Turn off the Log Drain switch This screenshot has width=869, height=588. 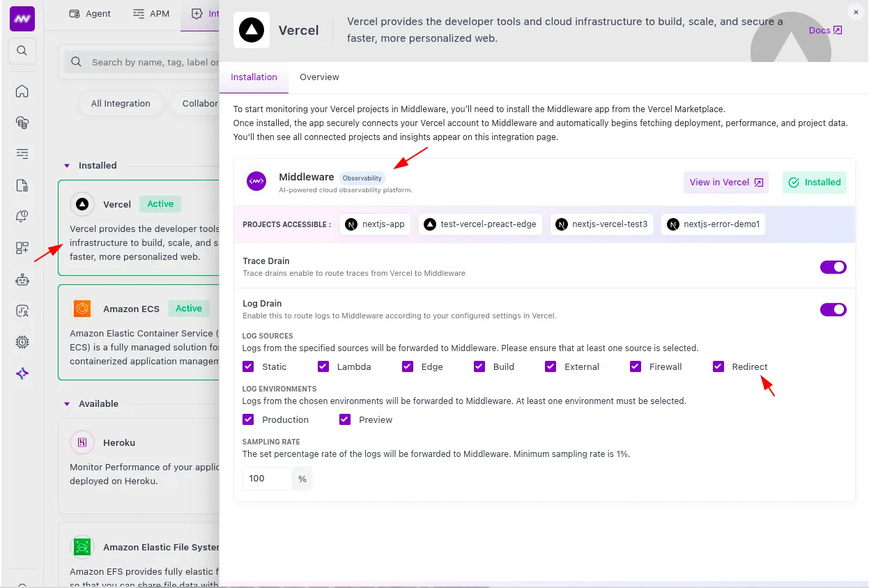(833, 309)
